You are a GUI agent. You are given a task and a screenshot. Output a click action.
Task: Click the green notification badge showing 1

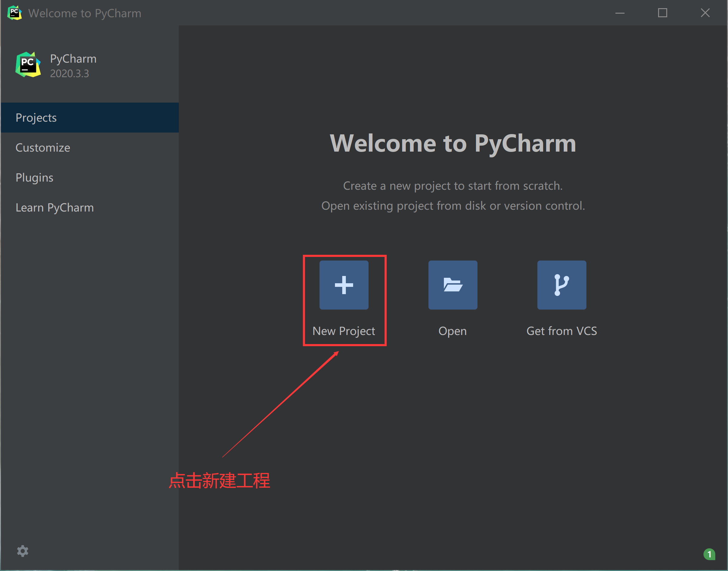(709, 554)
